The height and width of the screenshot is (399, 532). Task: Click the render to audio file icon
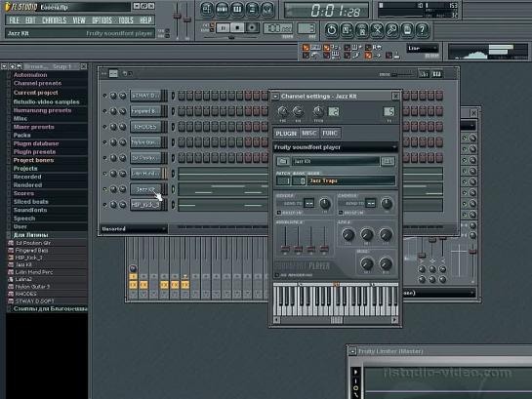pyautogui.click(x=362, y=30)
